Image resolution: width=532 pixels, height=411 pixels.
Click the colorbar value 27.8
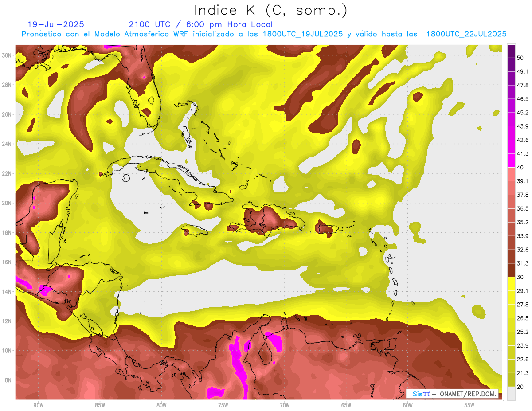[x=523, y=305]
